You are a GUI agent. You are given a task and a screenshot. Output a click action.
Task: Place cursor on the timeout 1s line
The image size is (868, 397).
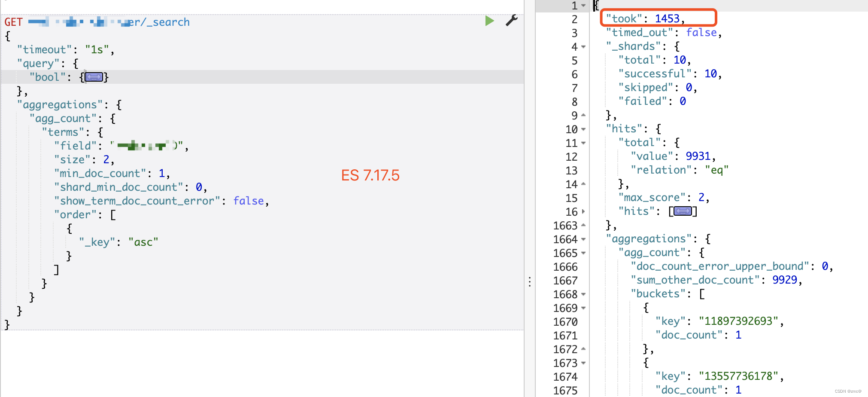64,49
